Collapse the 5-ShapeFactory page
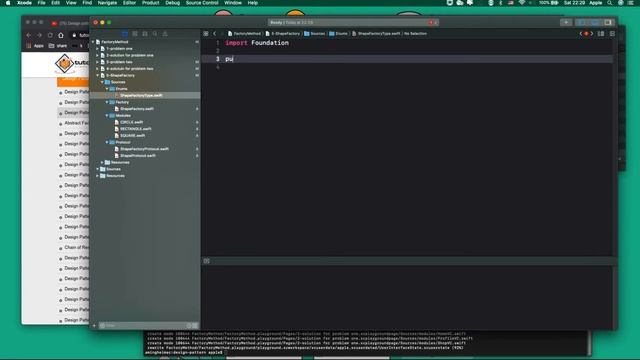This screenshot has height=360, width=640. point(98,75)
